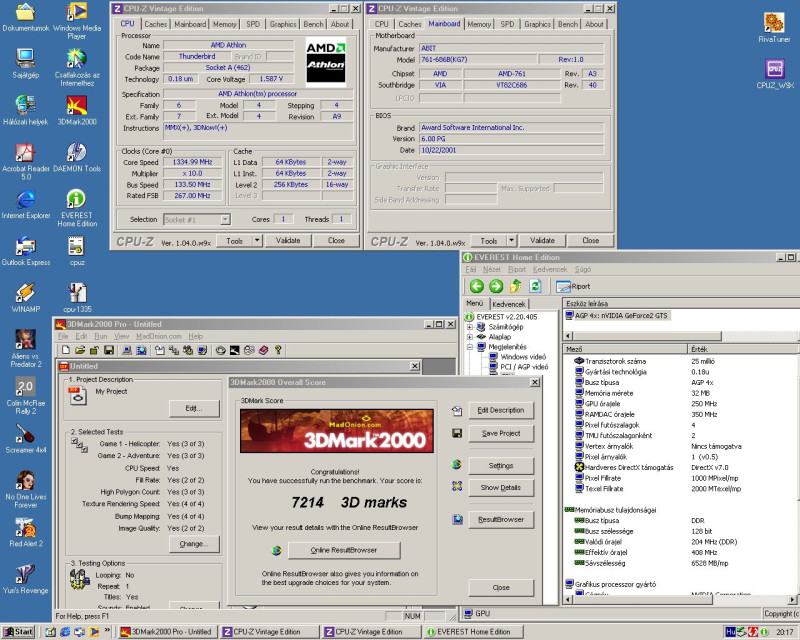Click the Save Project button
Image resolution: width=800 pixels, height=640 pixels.
pos(501,433)
